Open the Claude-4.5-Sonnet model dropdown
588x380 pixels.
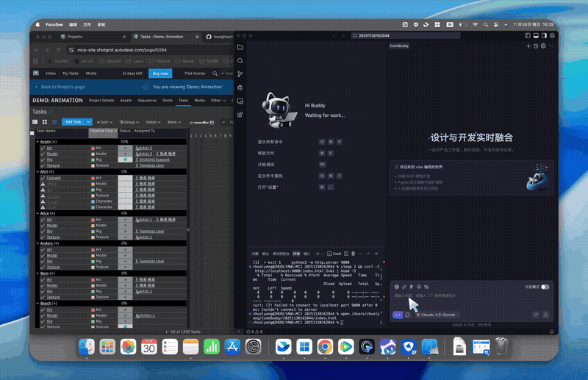click(x=437, y=315)
